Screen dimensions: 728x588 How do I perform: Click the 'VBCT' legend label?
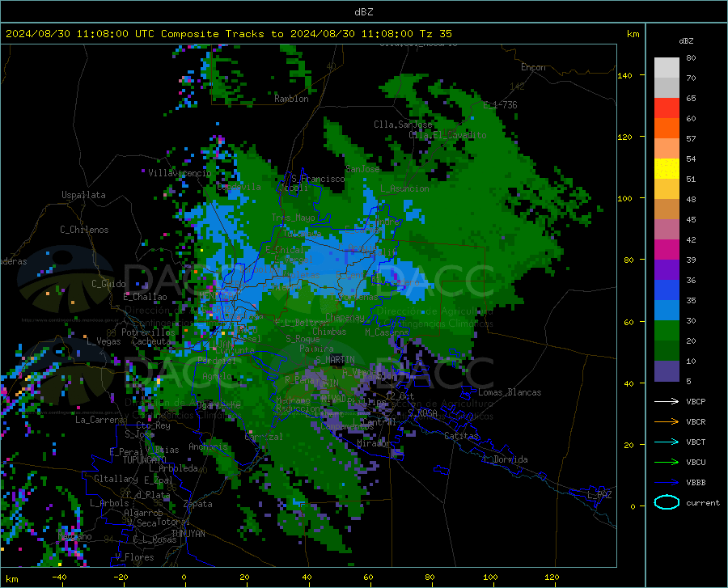(696, 442)
